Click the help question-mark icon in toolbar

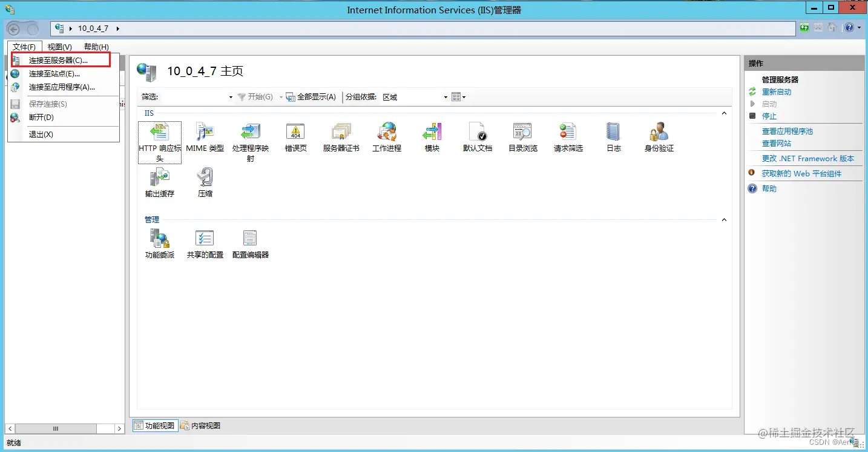(849, 28)
